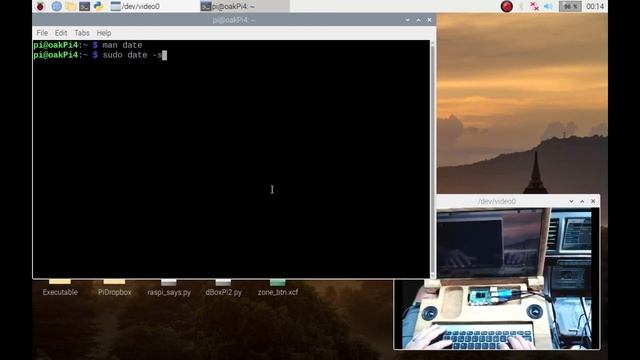Click the terminal vertical scrollbar
Screen dimensions: 640x360
[433, 159]
